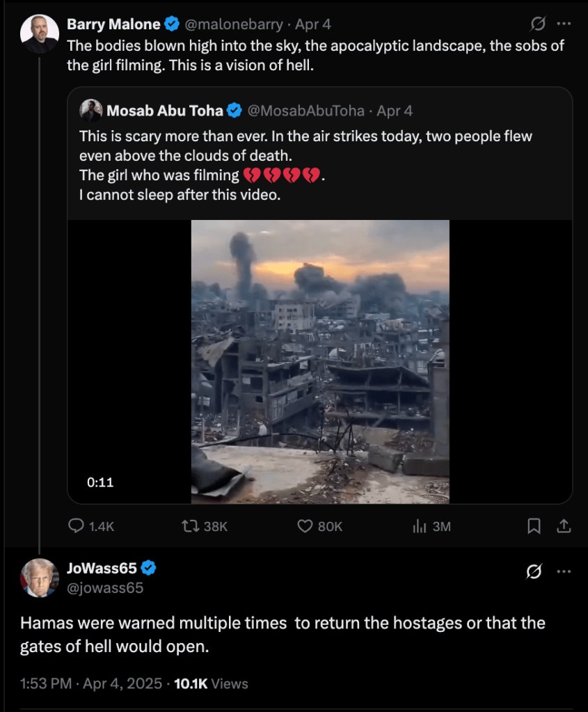
Task: Click the reply icon with 1.4K count
Action: [x=77, y=526]
